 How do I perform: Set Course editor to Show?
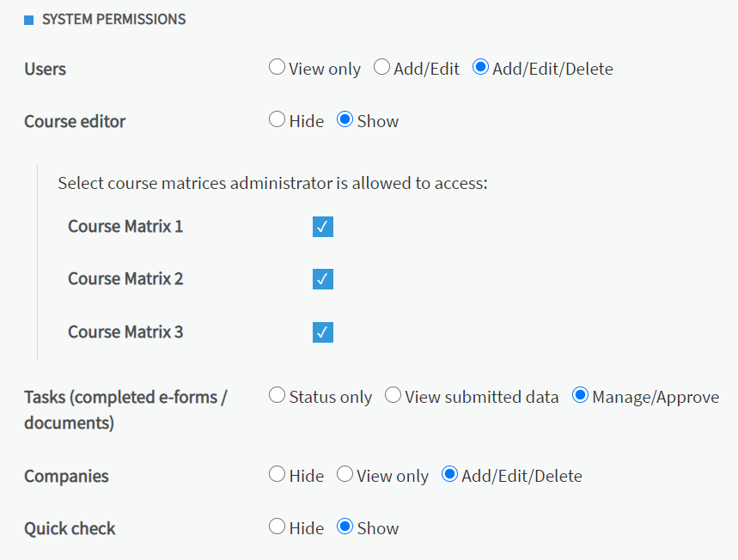(345, 120)
